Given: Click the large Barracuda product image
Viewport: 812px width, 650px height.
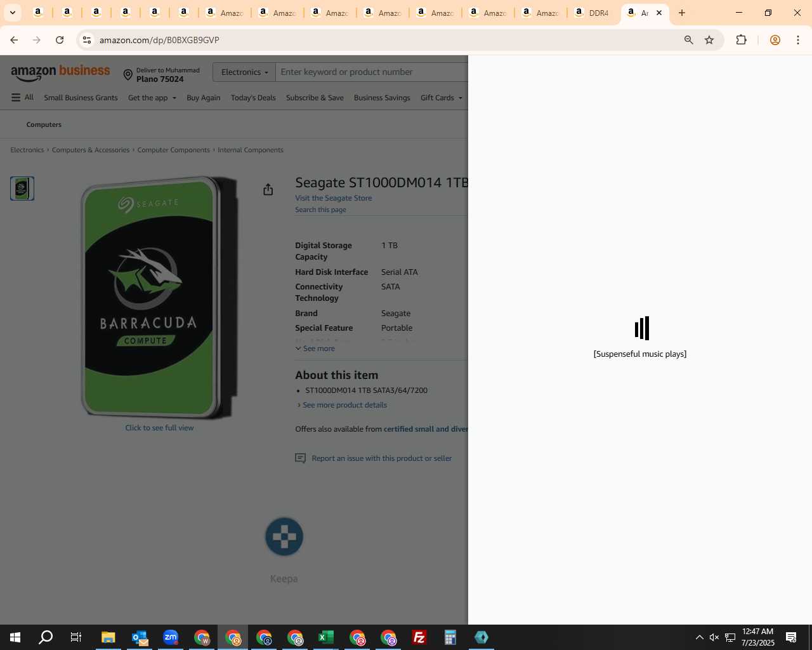Looking at the screenshot, I should pyautogui.click(x=159, y=297).
